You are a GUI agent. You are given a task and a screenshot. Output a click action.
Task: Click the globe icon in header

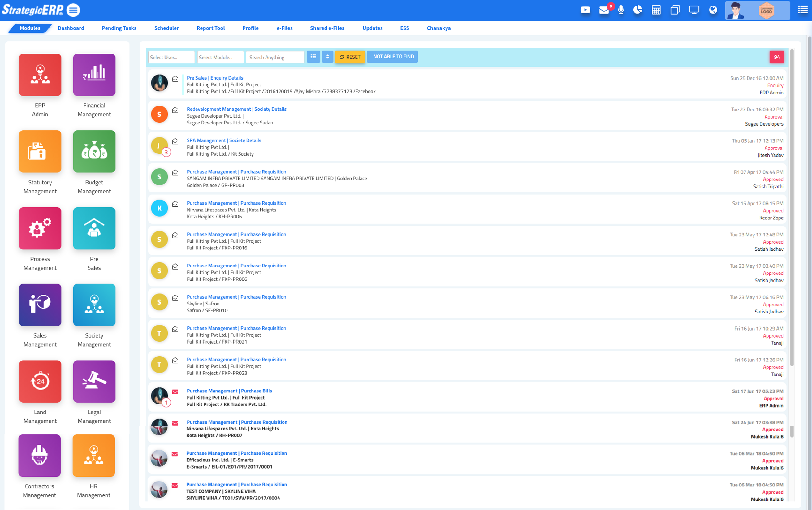point(713,10)
